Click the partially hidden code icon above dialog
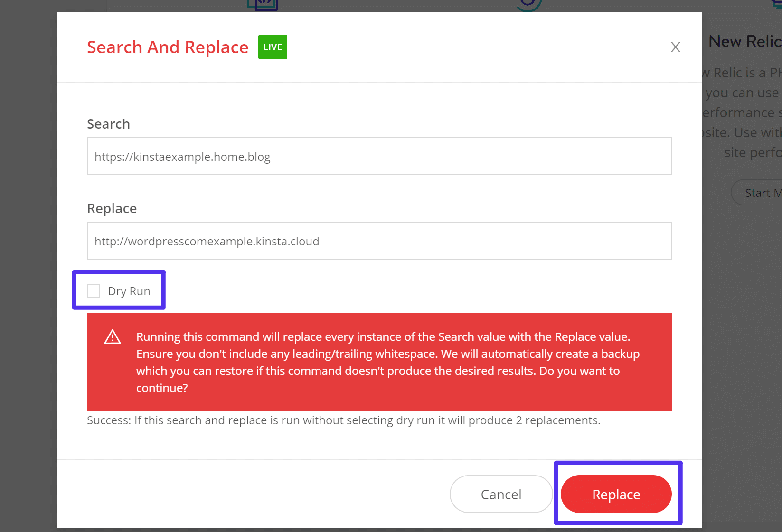This screenshot has width=782, height=532. tap(263, 5)
